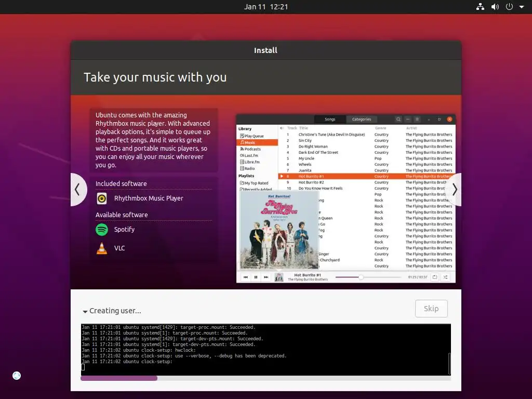Advance to the next installer slide
Screen dimensions: 532x399
click(x=455, y=189)
